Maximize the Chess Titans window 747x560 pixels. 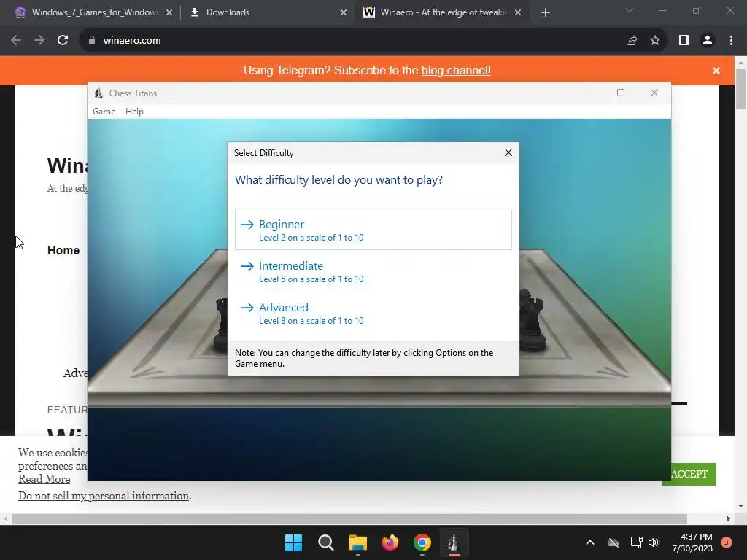(x=620, y=93)
